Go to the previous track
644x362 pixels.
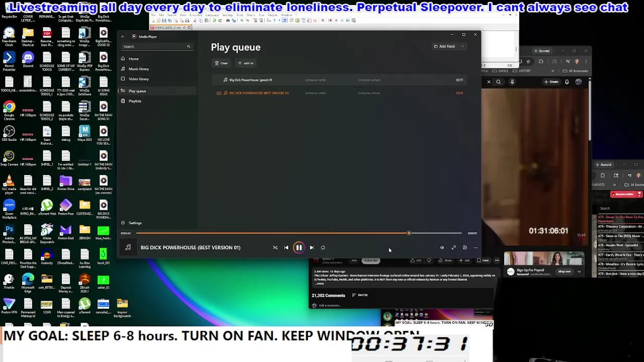click(286, 247)
